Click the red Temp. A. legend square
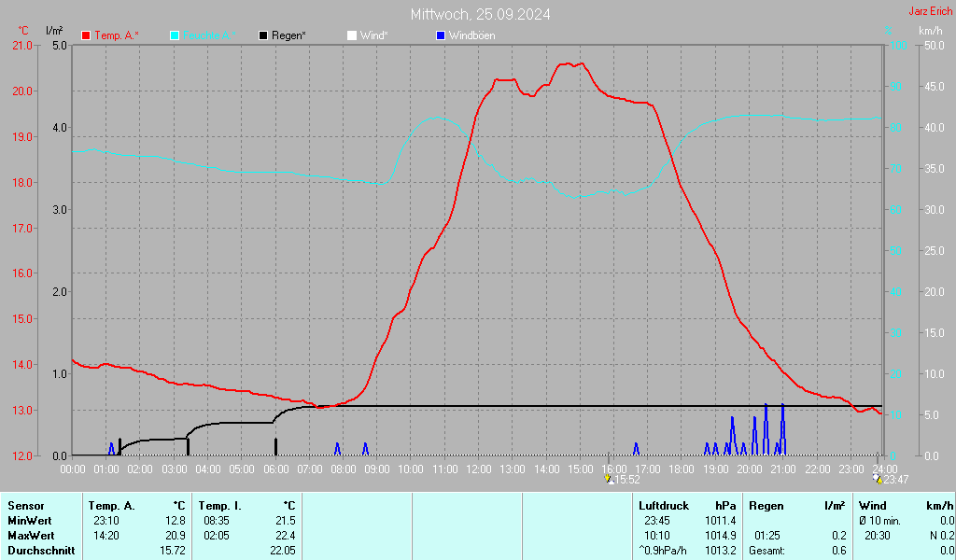The image size is (956, 560). (x=86, y=35)
